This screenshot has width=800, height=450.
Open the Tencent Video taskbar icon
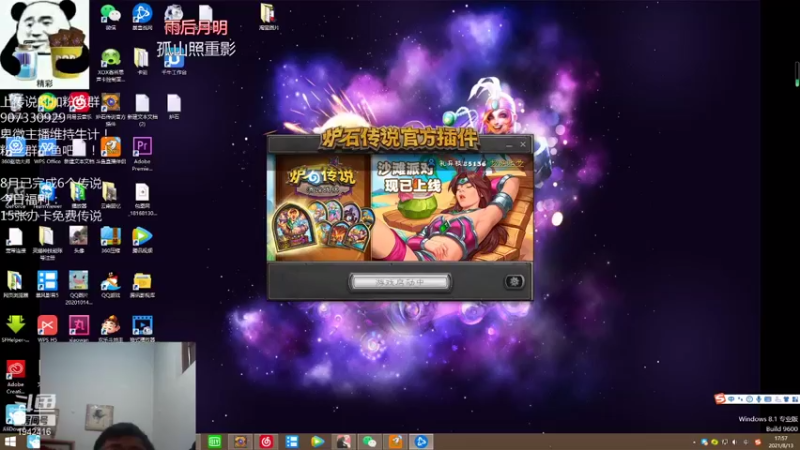coord(317,442)
